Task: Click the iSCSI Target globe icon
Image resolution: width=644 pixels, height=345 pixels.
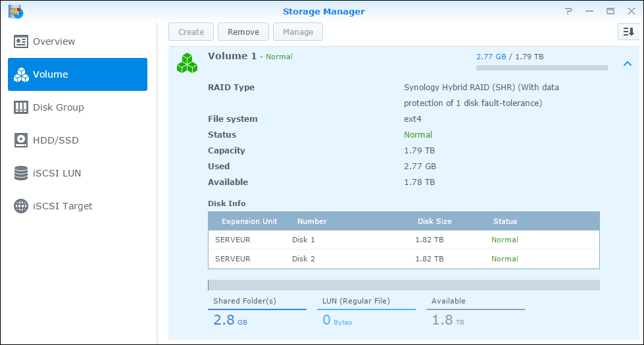Action: click(21, 206)
